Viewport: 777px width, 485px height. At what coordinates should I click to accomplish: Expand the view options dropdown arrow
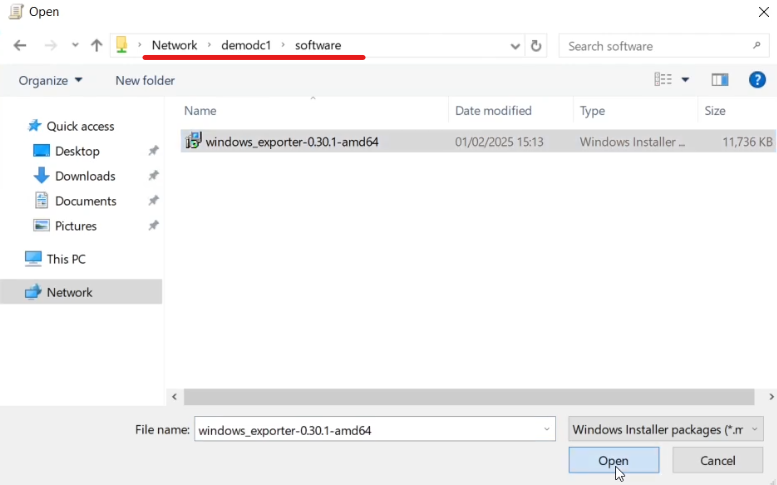click(686, 80)
